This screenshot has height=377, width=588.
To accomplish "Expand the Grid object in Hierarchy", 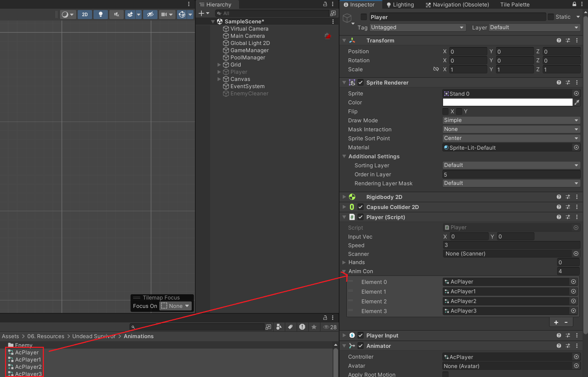I will [x=219, y=65].
